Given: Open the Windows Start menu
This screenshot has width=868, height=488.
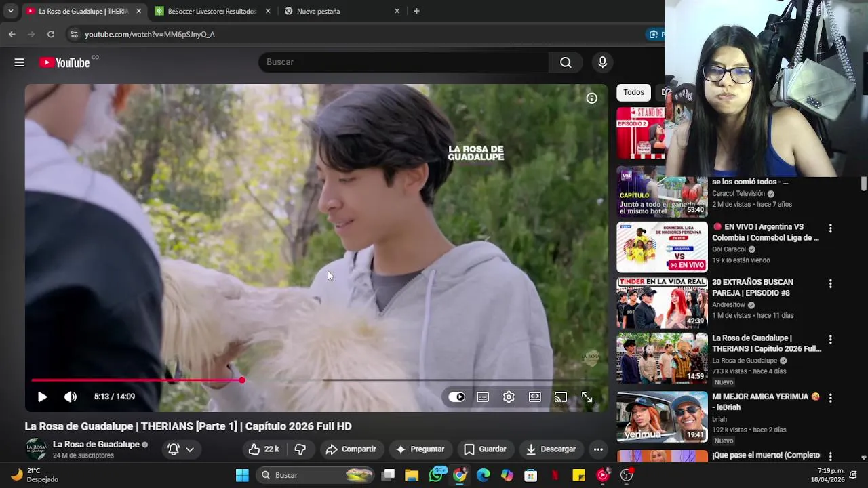Looking at the screenshot, I should pos(242,475).
